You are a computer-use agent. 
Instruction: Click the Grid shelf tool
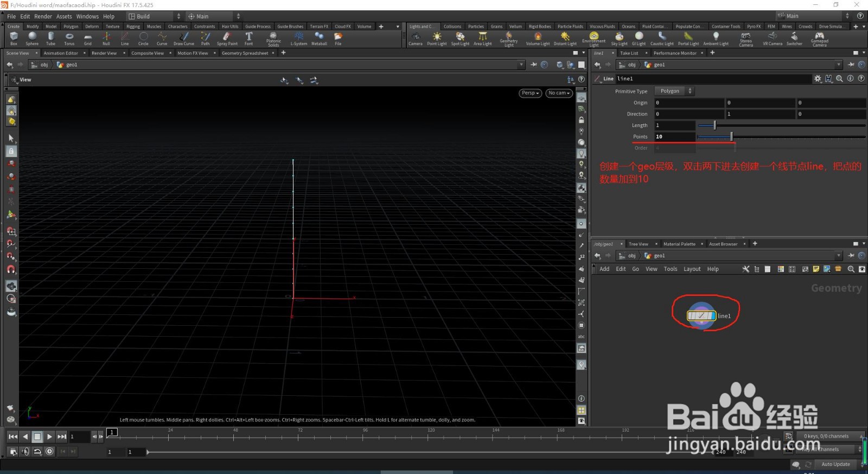87,39
